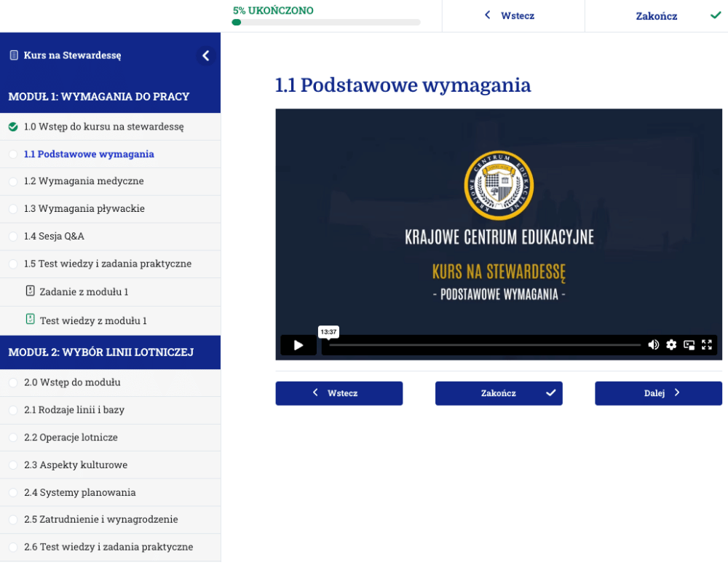Click the blue Wstecz button below video

pyautogui.click(x=339, y=393)
